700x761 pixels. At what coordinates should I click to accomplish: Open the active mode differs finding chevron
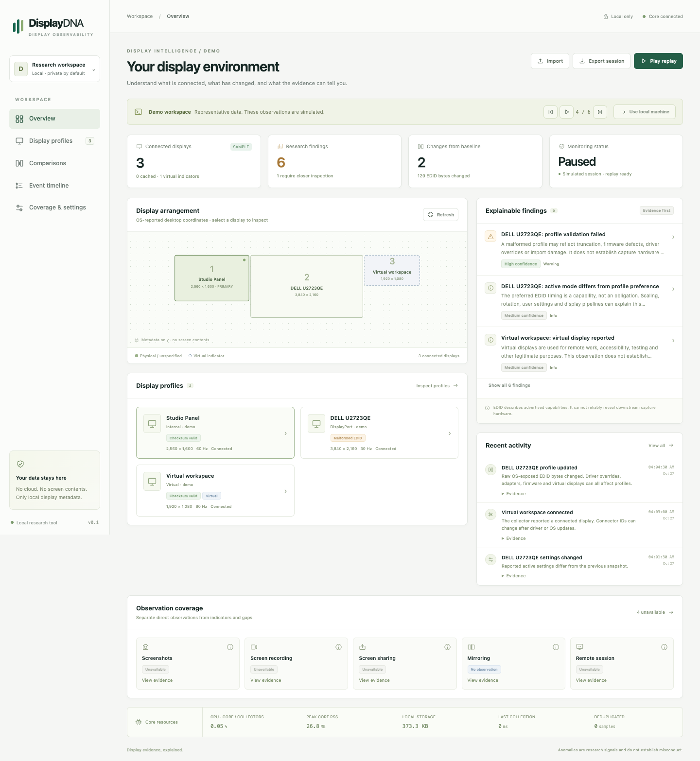click(673, 289)
